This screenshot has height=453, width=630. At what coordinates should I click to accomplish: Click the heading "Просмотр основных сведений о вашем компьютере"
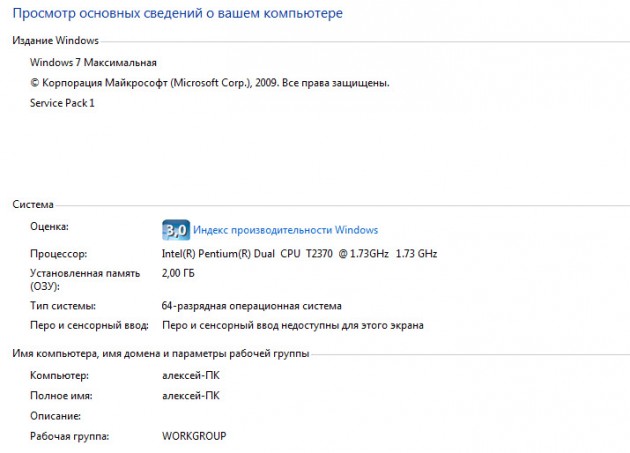coord(178,14)
